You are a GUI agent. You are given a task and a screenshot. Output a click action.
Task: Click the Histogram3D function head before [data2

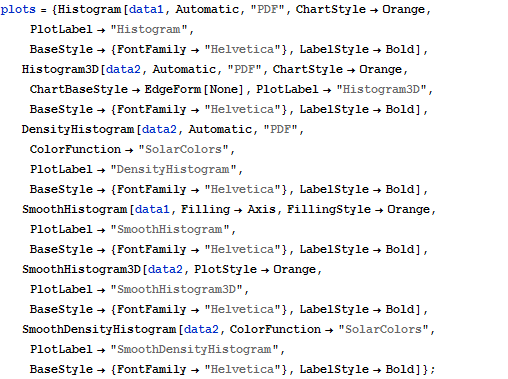[60, 69]
